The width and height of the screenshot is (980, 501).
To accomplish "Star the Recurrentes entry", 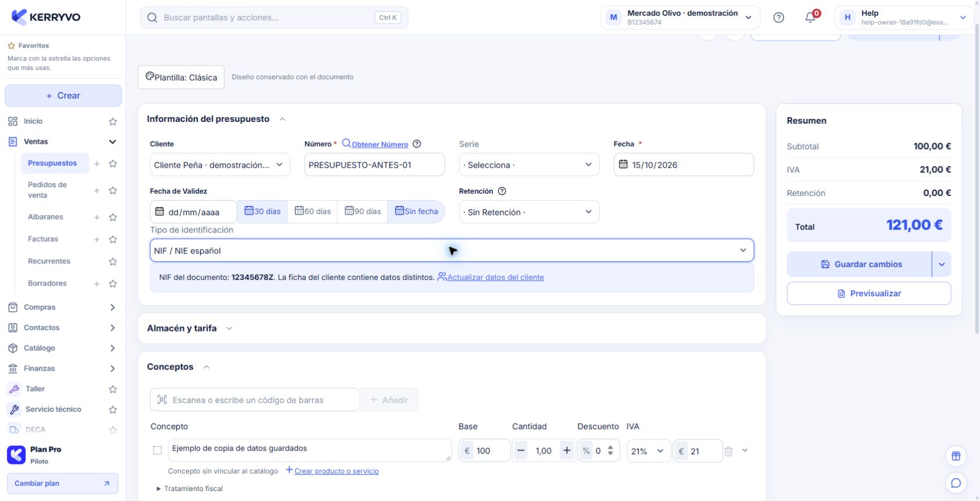I will (113, 262).
